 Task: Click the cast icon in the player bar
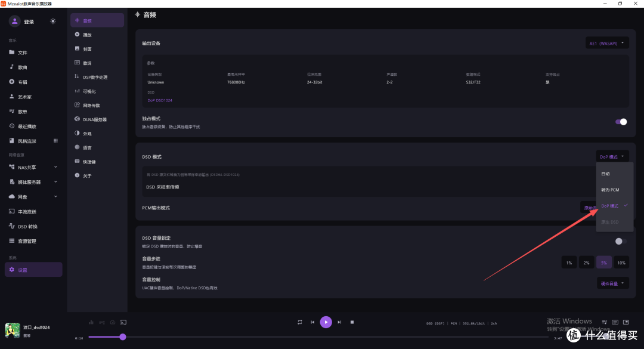(123, 322)
